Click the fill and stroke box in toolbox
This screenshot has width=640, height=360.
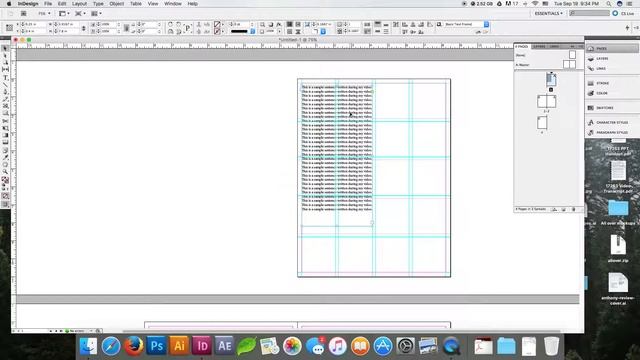[x=5, y=180]
